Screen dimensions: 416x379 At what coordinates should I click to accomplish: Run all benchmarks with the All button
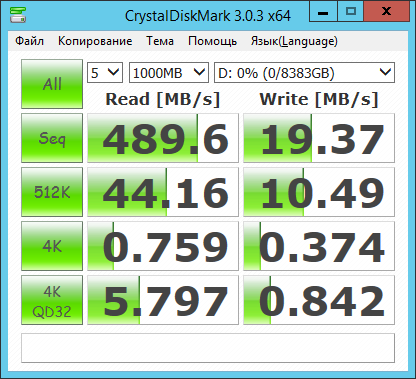point(52,84)
